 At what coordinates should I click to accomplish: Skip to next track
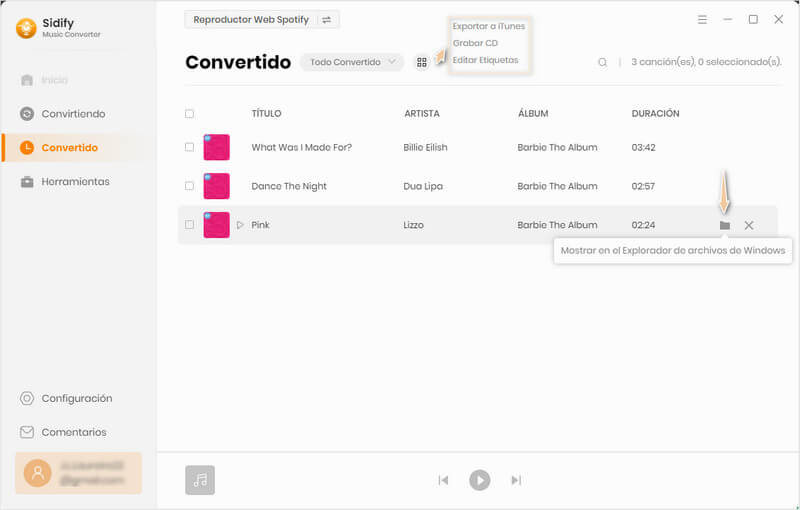tap(516, 480)
